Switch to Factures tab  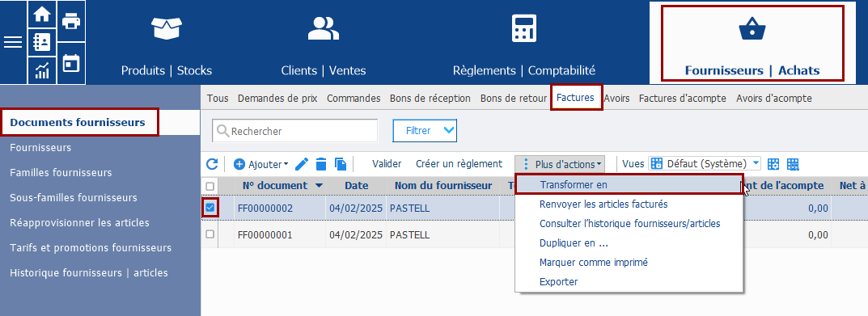pyautogui.click(x=576, y=98)
